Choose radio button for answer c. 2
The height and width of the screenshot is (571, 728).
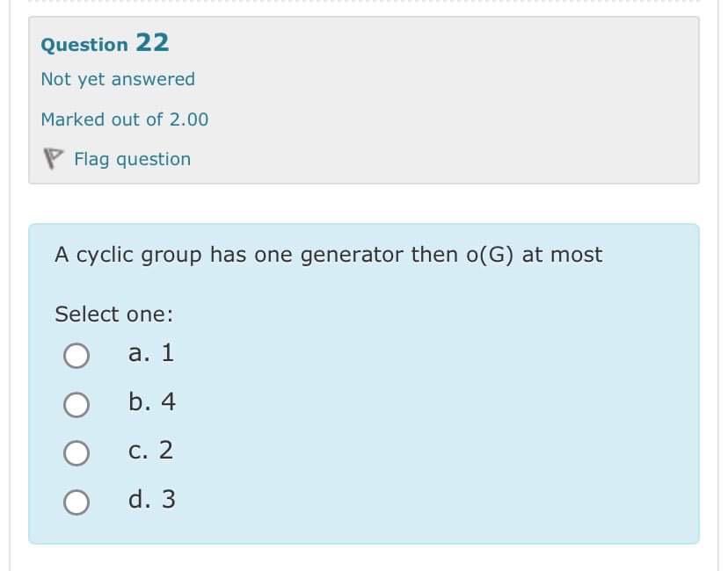77,452
